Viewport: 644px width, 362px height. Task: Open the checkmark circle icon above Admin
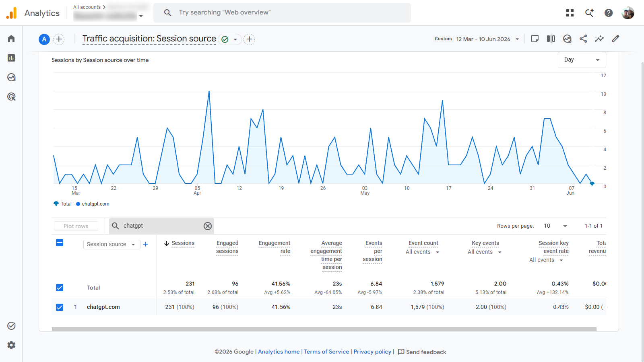(x=11, y=326)
